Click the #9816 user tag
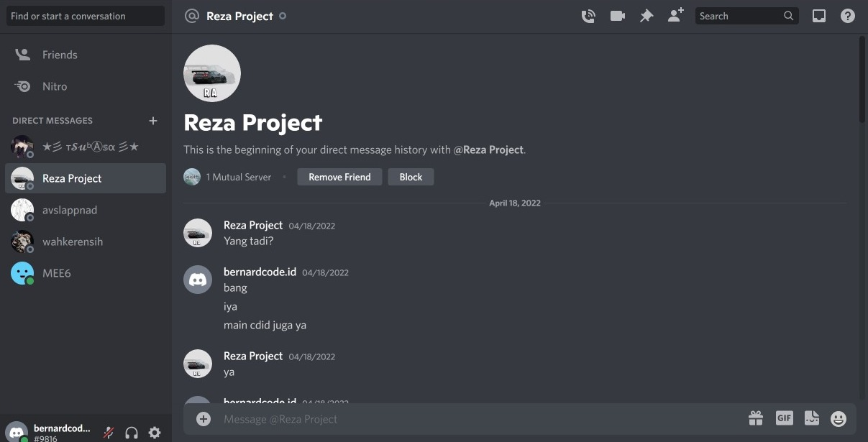 click(x=45, y=438)
